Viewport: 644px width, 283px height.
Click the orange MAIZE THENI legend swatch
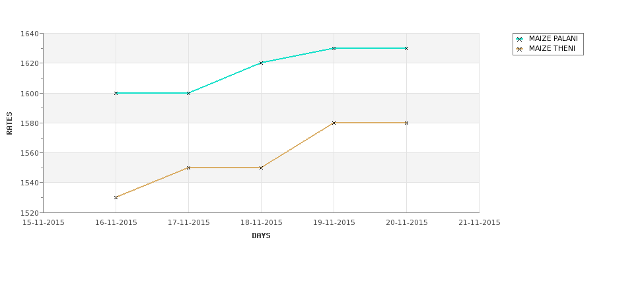520,49
